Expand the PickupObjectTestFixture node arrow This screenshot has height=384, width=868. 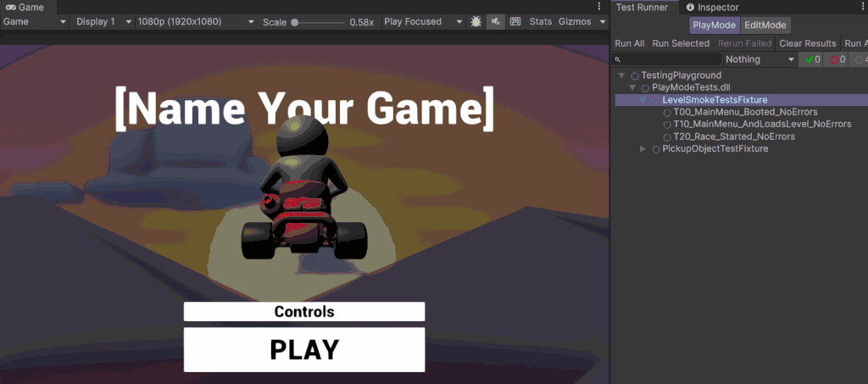coord(643,149)
